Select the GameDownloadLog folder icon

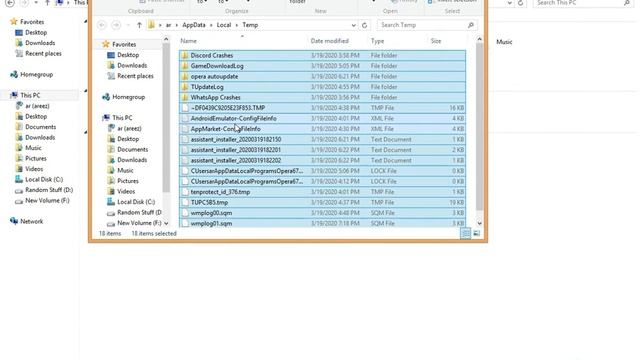185,66
